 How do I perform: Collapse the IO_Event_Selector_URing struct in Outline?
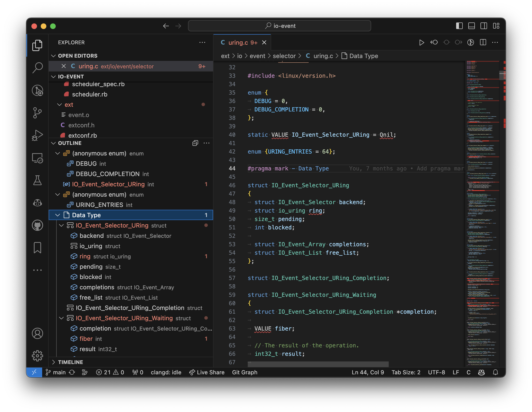tap(62, 225)
